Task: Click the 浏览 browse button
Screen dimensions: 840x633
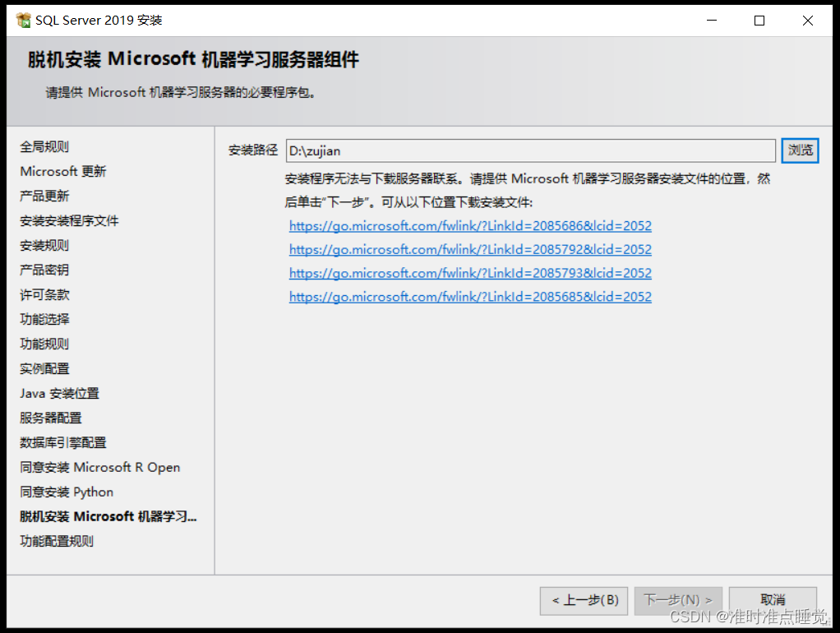Action: [800, 150]
